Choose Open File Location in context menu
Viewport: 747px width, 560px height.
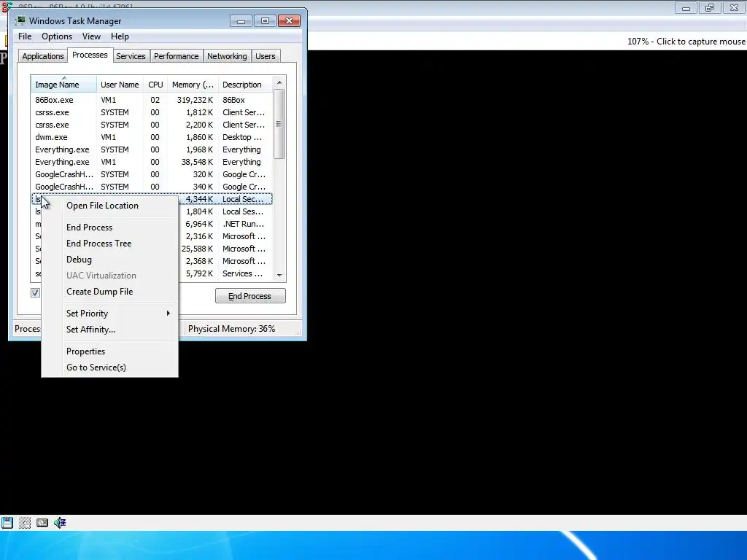point(102,206)
